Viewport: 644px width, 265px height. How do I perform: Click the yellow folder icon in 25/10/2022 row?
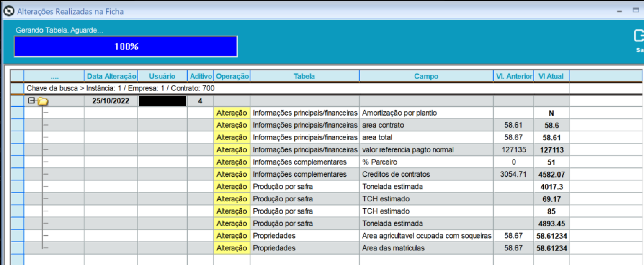pyautogui.click(x=43, y=101)
